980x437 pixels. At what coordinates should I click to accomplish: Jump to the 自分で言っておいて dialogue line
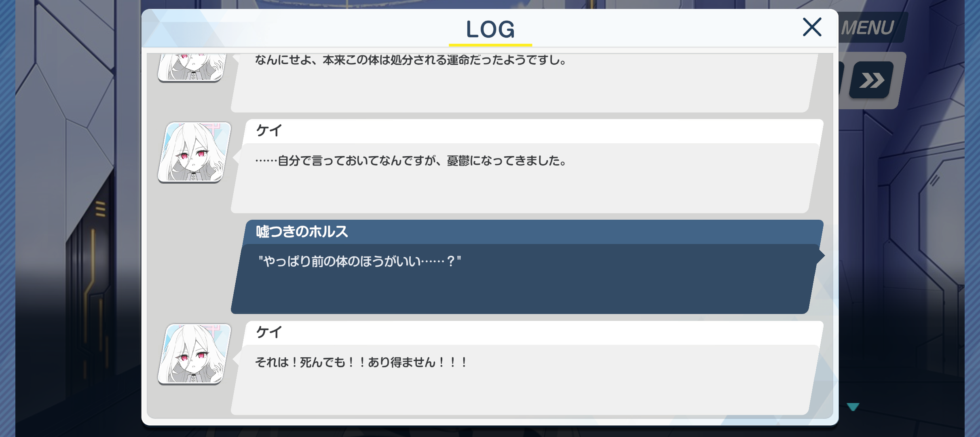point(410,161)
